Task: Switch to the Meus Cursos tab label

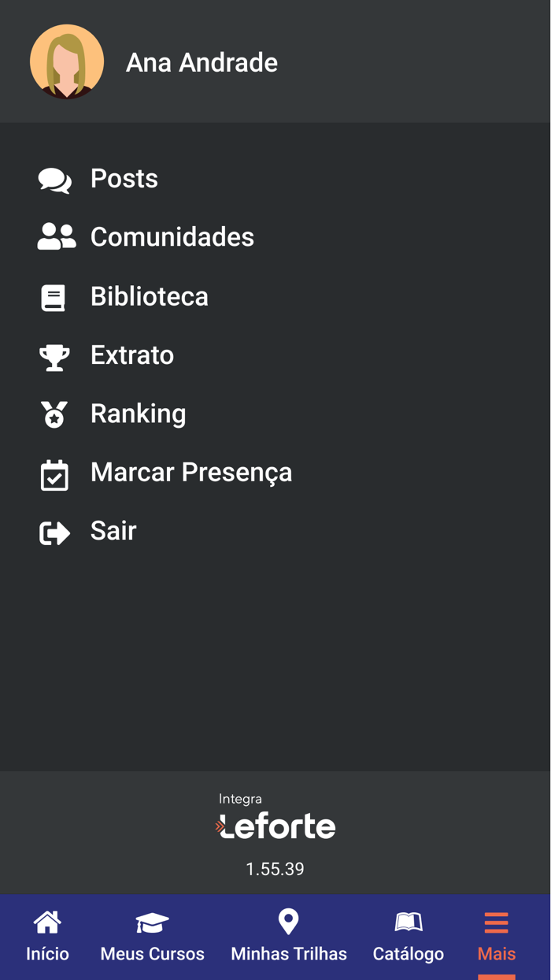Action: [152, 954]
